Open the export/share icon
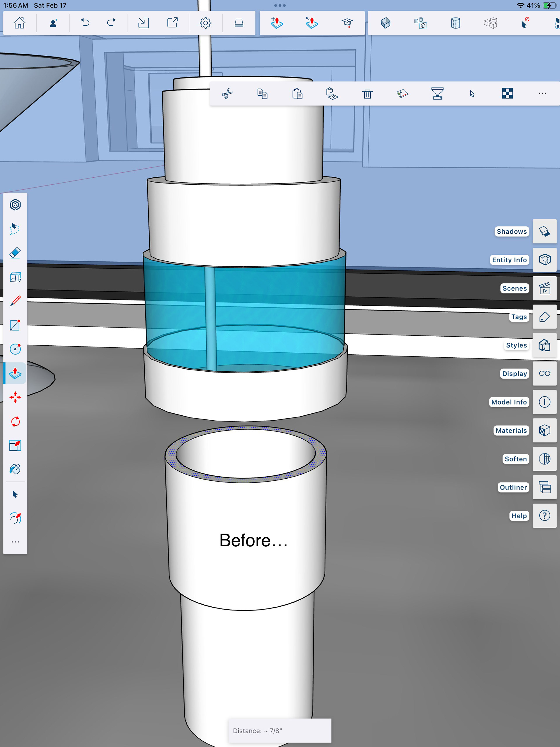This screenshot has width=560, height=747. [x=173, y=23]
